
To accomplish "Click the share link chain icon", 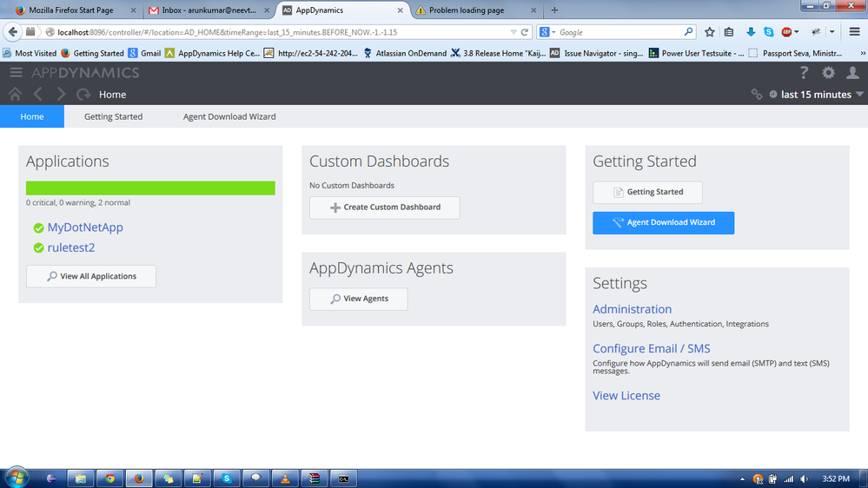I will 757,95.
